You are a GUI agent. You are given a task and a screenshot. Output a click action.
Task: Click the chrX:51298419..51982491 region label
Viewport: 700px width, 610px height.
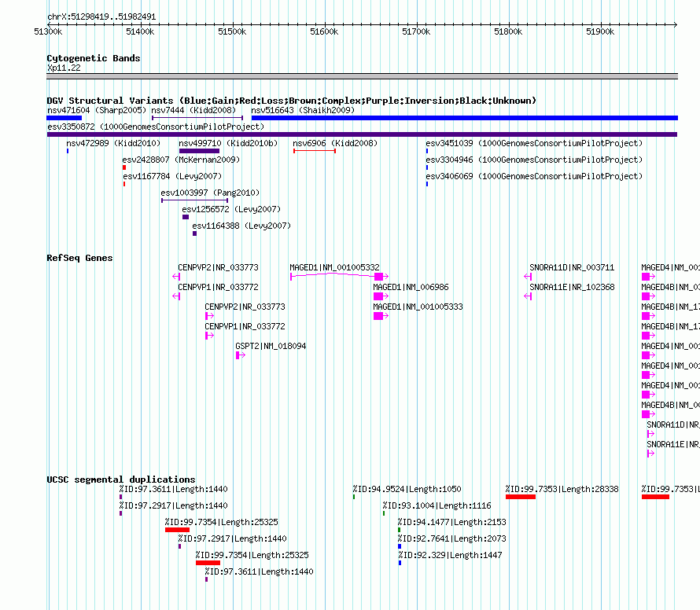[x=101, y=17]
